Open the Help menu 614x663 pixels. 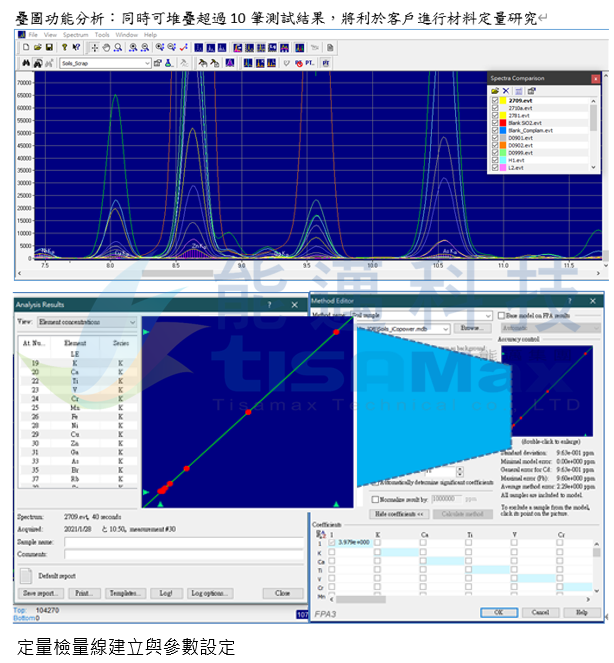[x=150, y=35]
